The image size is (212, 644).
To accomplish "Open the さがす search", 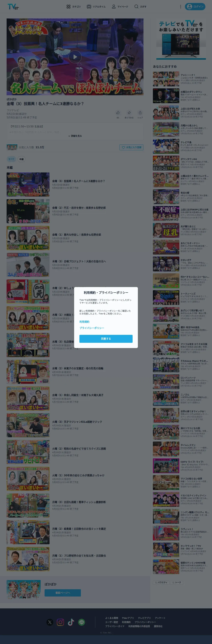I will [140, 6].
